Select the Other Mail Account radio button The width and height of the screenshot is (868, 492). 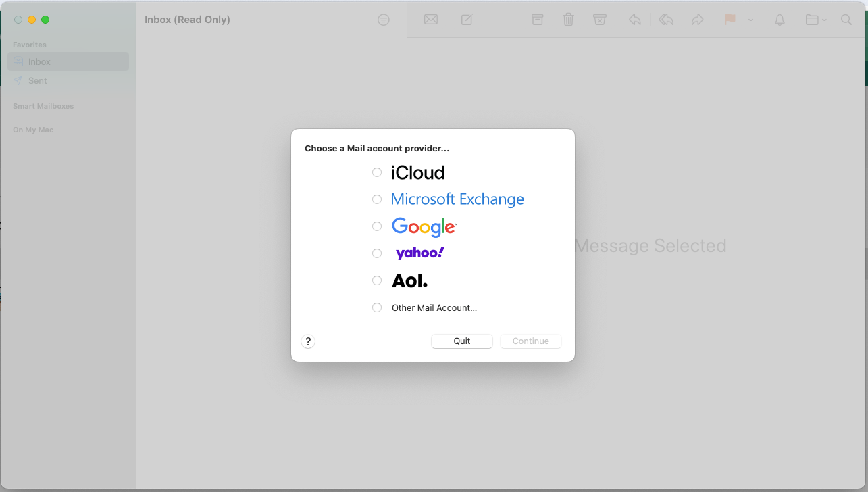pyautogui.click(x=377, y=307)
